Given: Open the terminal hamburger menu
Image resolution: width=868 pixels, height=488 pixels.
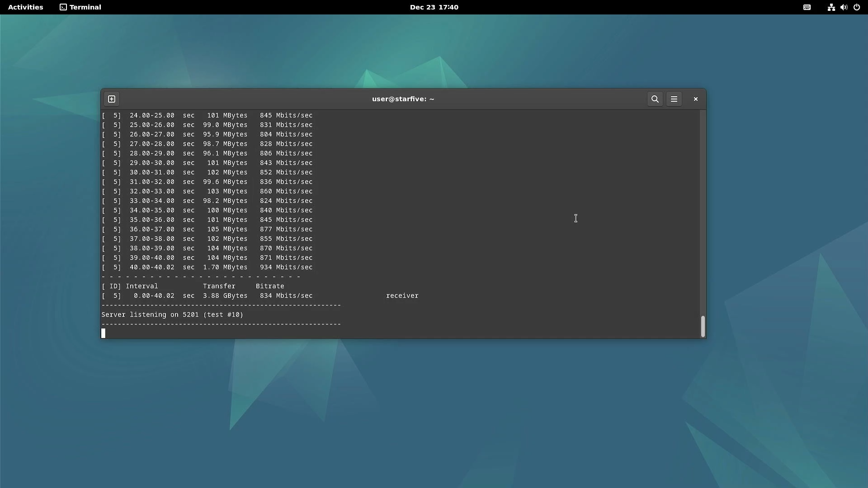Looking at the screenshot, I should [x=674, y=99].
